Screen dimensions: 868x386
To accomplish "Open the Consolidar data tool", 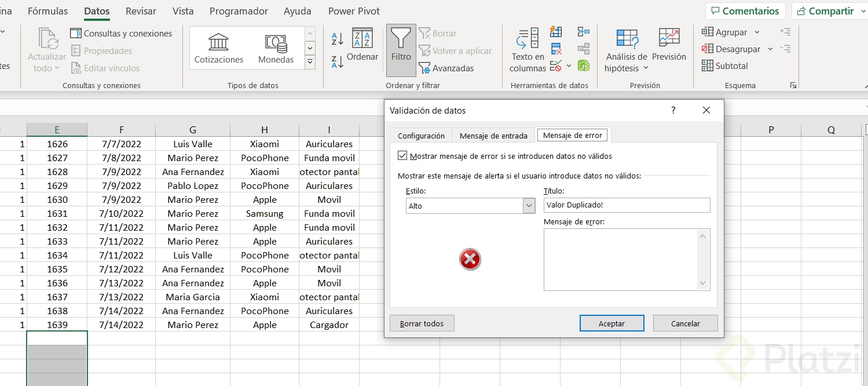I will pyautogui.click(x=584, y=32).
